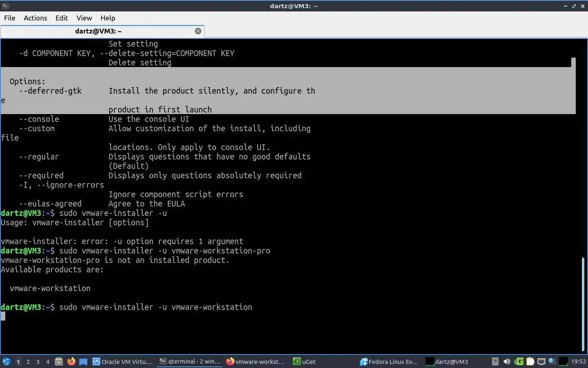Switch to Oracle VM VirtualBox taskbar window
Screen dimensions: 588x368
click(122, 361)
